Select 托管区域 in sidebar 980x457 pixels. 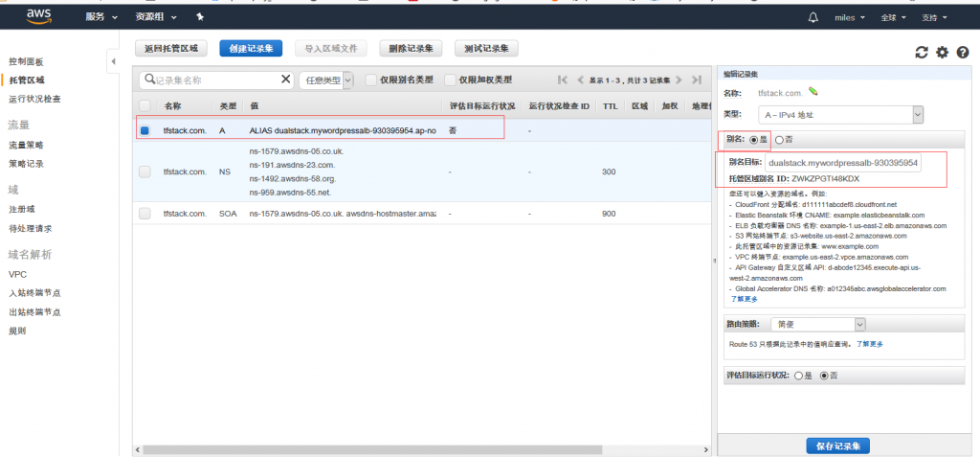tap(26, 80)
